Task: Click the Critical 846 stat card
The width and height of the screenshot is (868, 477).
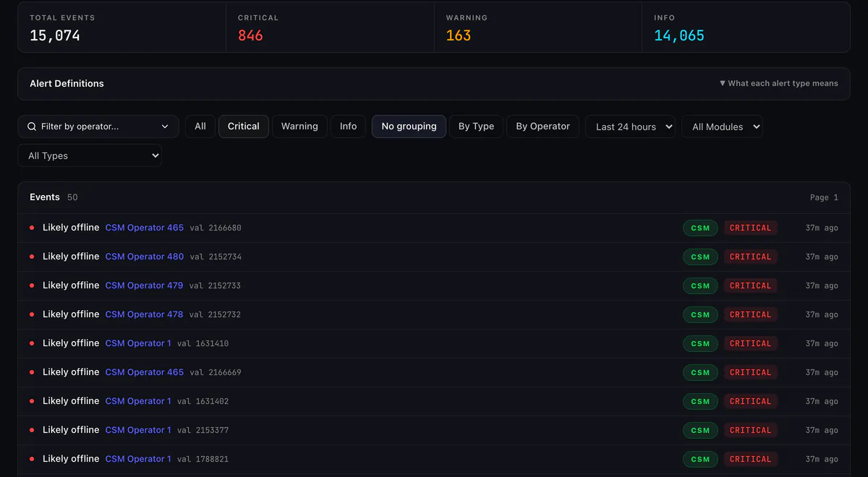Action: point(331,27)
